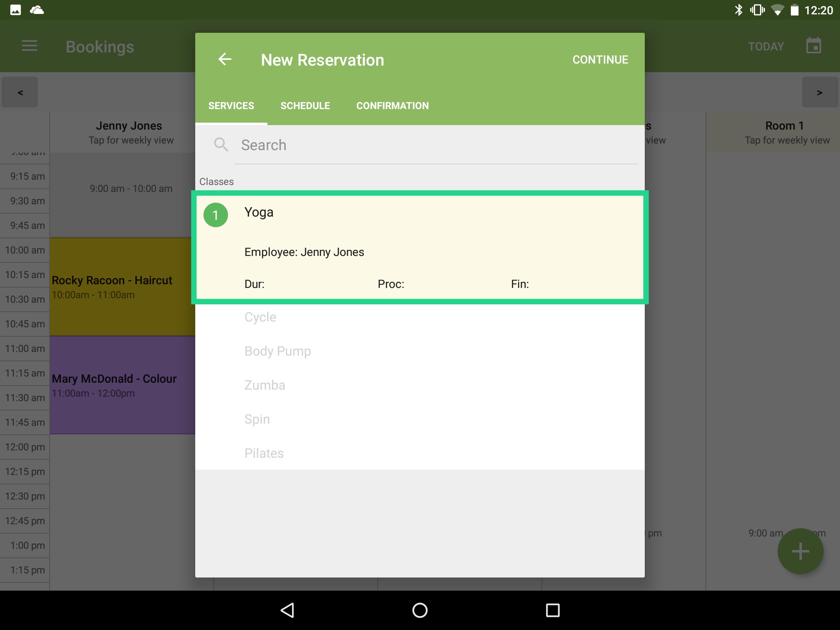Tap the back arrow in New Reservation
Image resolution: width=840 pixels, height=630 pixels.
(x=225, y=59)
